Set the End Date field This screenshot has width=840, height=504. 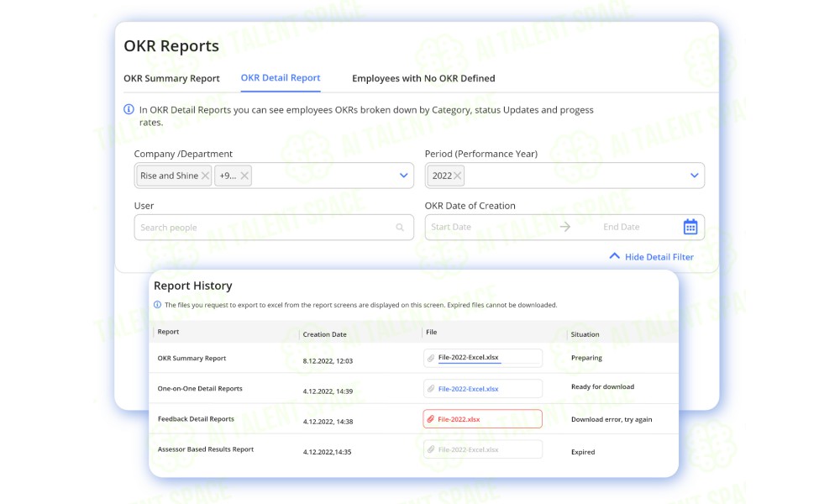pos(622,227)
